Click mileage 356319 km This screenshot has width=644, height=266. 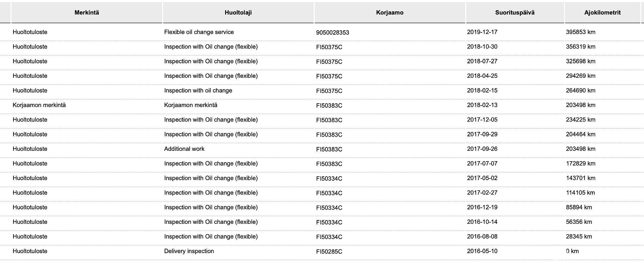(x=580, y=47)
